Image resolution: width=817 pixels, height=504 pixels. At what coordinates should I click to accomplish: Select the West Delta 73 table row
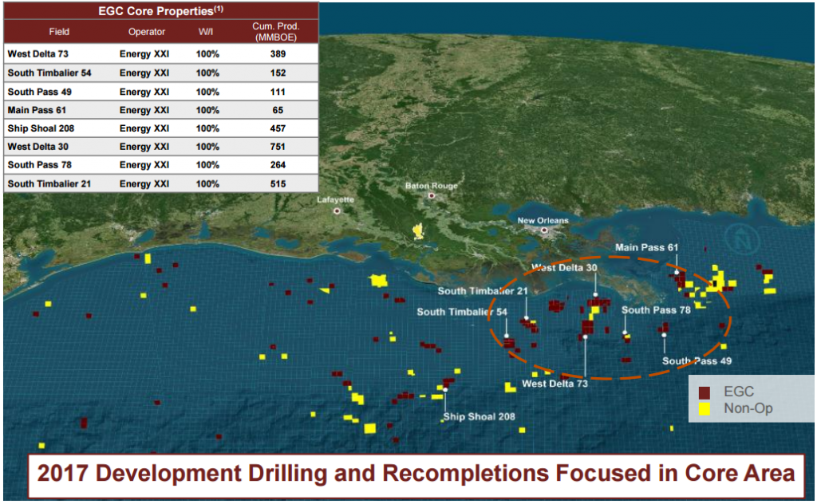click(x=160, y=53)
